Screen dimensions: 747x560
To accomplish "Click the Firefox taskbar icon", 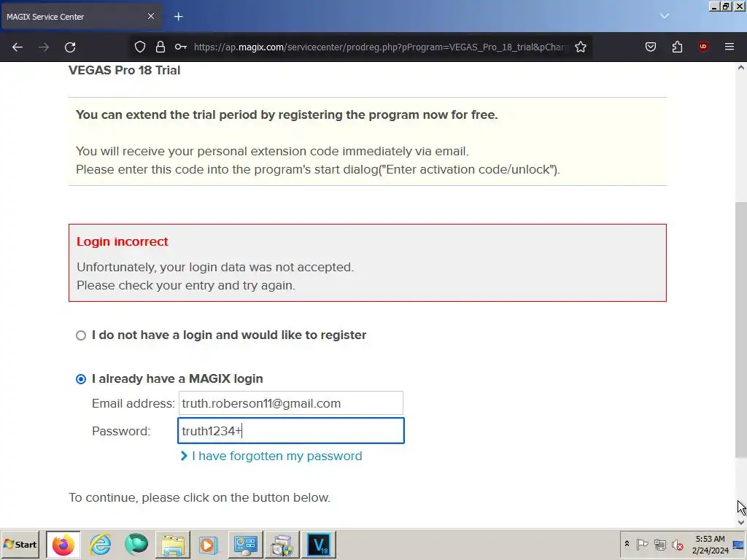I will [63, 545].
